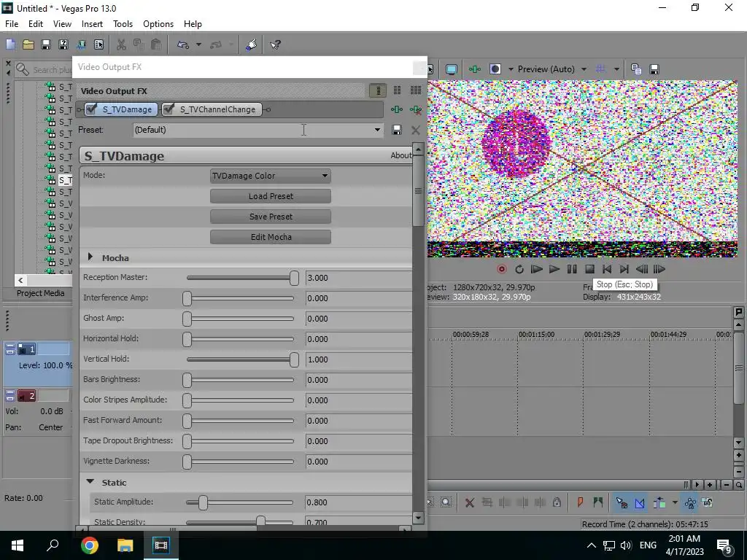747x560 pixels.
Task: Open undo history dropdown arrow
Action: (x=198, y=44)
